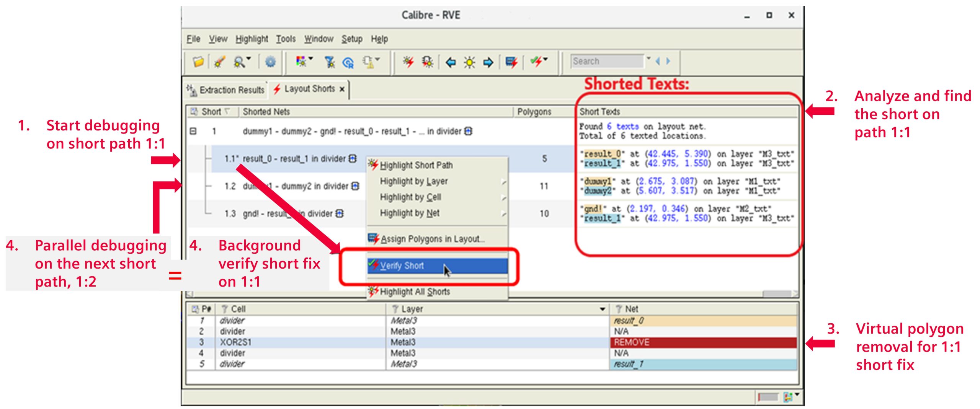Open verify short toolbar dropdown arrow

546,59
